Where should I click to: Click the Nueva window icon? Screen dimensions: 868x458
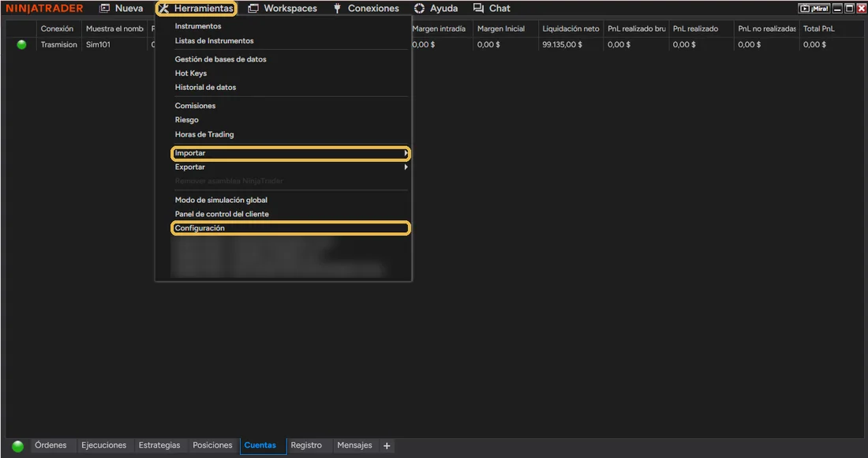point(104,9)
